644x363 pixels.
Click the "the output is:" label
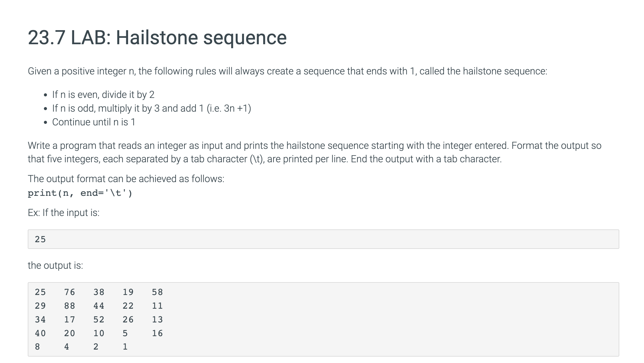coord(55,265)
